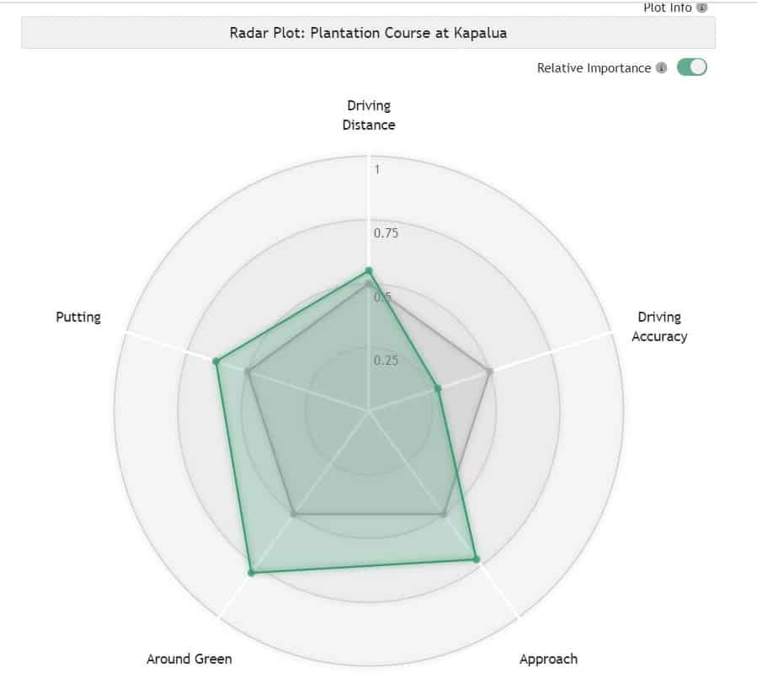Select the gray Driving Accuracy data point
757x700 pixels.
click(489, 371)
